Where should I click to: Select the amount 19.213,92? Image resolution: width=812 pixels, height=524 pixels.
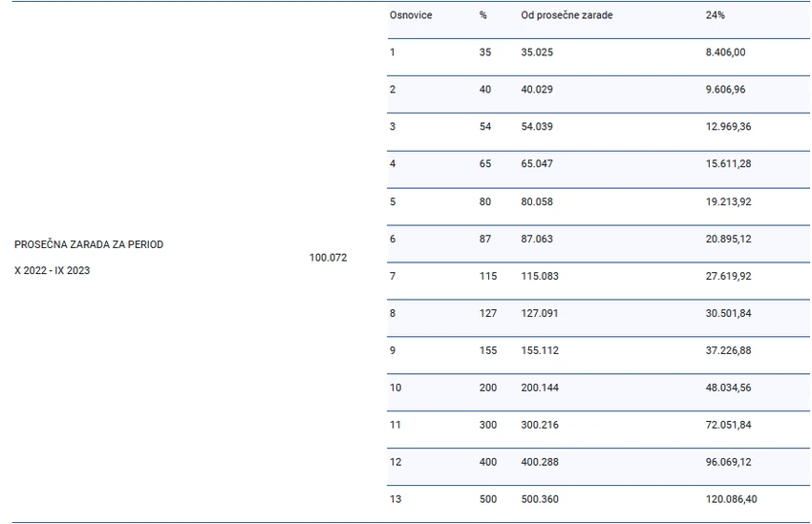coord(728,201)
